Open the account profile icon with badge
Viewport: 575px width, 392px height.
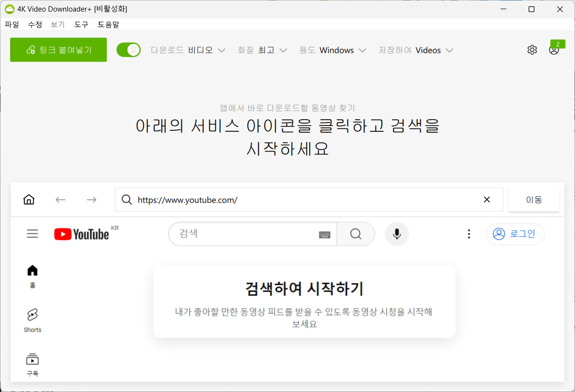click(554, 50)
